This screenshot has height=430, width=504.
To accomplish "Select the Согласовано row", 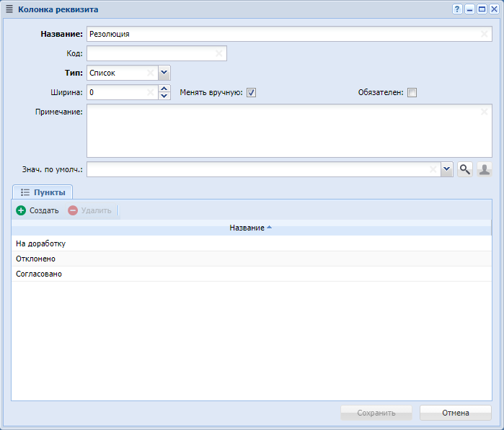I will point(252,274).
